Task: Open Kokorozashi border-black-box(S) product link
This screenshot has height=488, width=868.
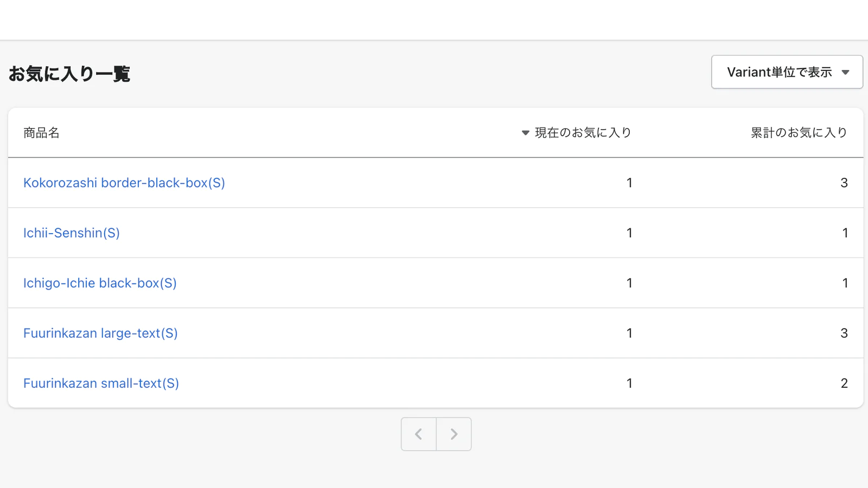Action: pos(124,183)
